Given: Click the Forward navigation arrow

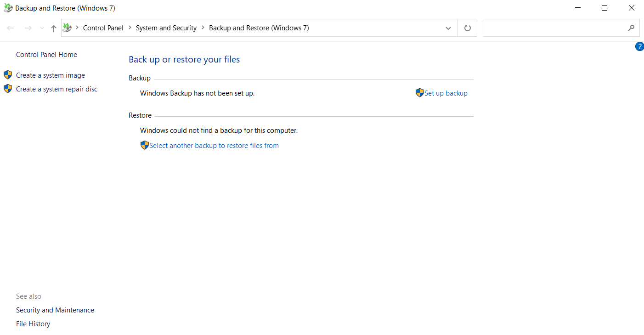Looking at the screenshot, I should [x=28, y=28].
